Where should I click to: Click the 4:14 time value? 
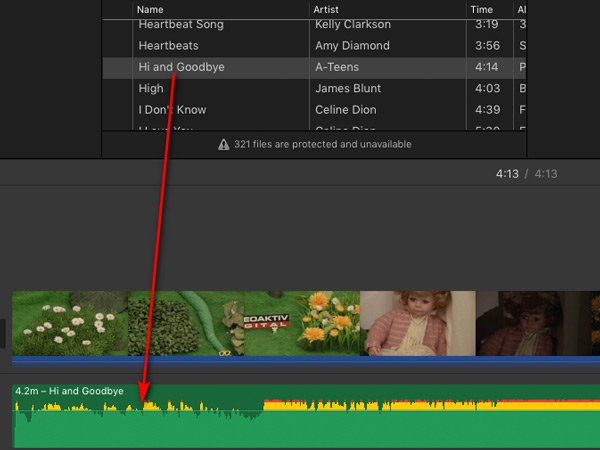coord(487,67)
